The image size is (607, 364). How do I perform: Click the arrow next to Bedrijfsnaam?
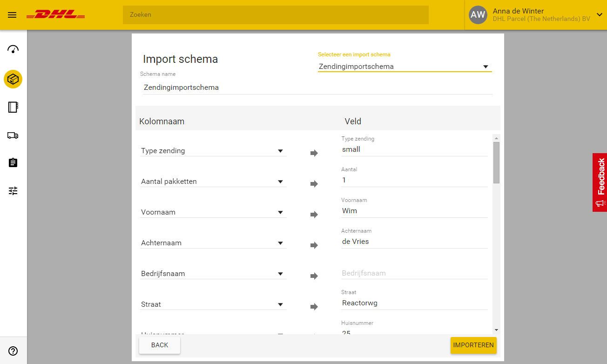(314, 276)
